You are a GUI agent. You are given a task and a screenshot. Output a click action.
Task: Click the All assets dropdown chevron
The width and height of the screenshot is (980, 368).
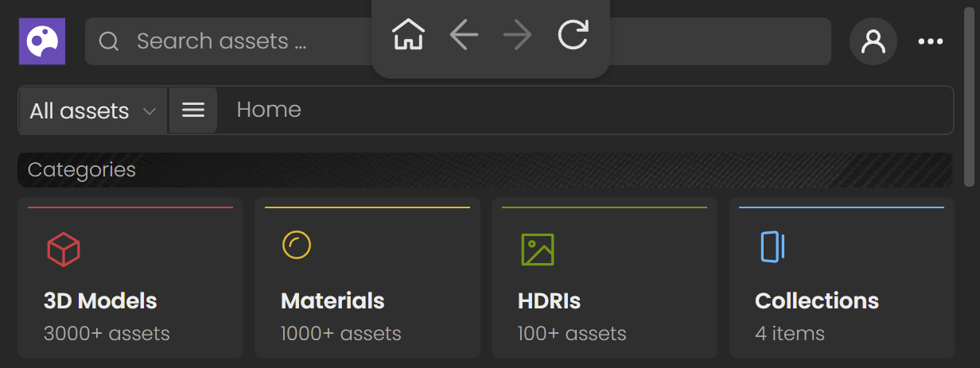[x=149, y=111]
